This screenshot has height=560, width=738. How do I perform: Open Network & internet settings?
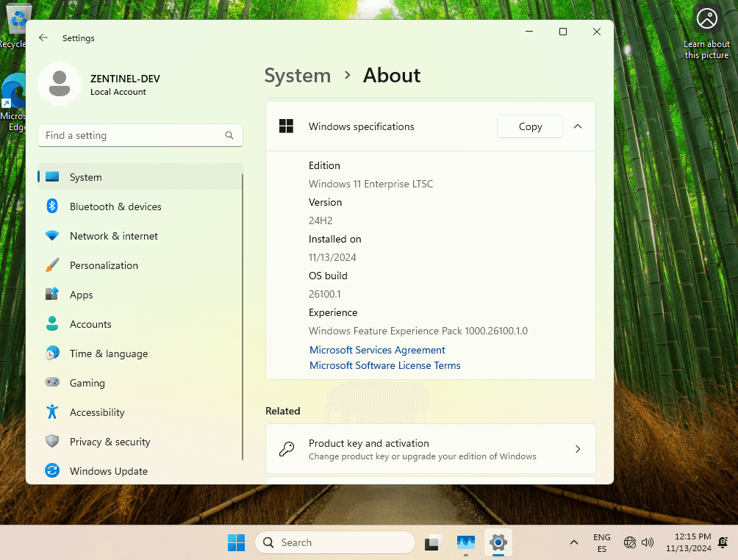[113, 236]
